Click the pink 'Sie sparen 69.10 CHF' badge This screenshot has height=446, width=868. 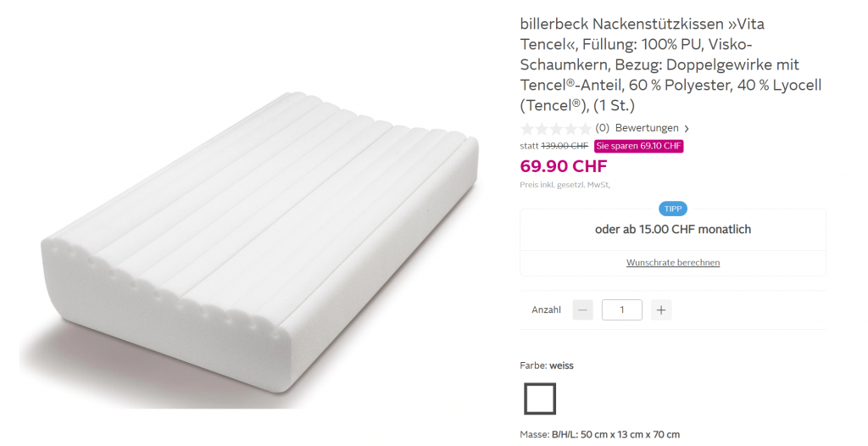point(639,147)
